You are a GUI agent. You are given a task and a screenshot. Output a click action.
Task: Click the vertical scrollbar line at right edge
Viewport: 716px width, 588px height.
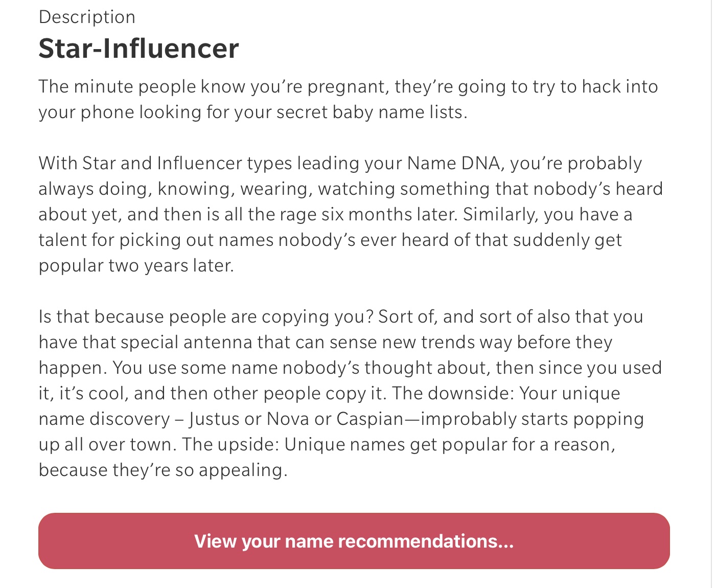(711, 294)
